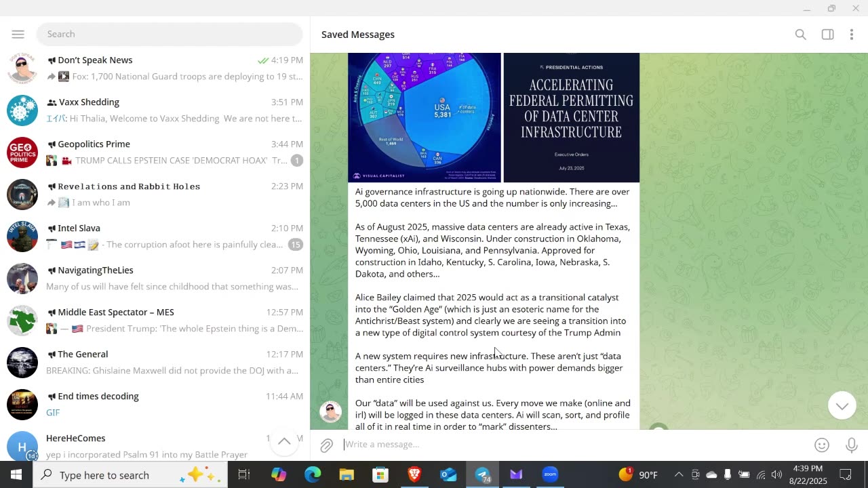Click Geopolitics Prime avatar
This screenshot has height=488, width=868.
(22, 152)
